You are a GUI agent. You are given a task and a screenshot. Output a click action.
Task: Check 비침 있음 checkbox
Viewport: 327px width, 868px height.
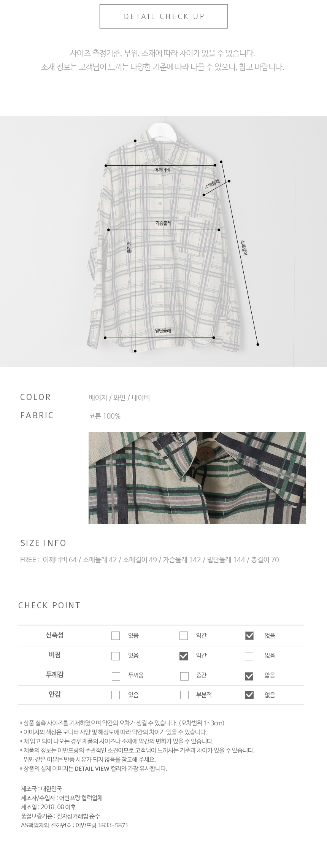tap(116, 656)
